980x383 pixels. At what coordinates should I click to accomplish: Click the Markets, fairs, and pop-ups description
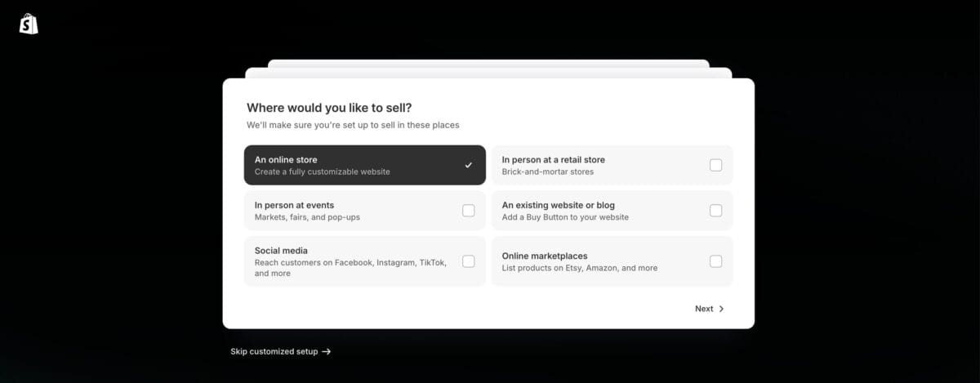point(307,218)
